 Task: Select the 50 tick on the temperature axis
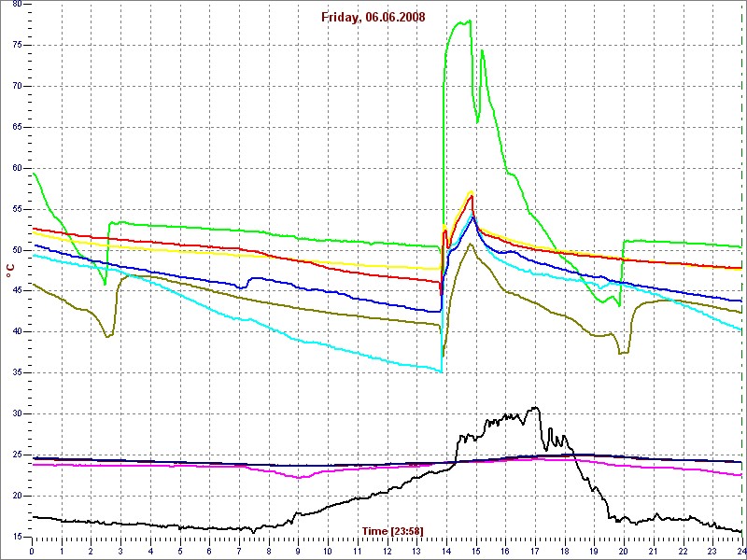pyautogui.click(x=17, y=250)
